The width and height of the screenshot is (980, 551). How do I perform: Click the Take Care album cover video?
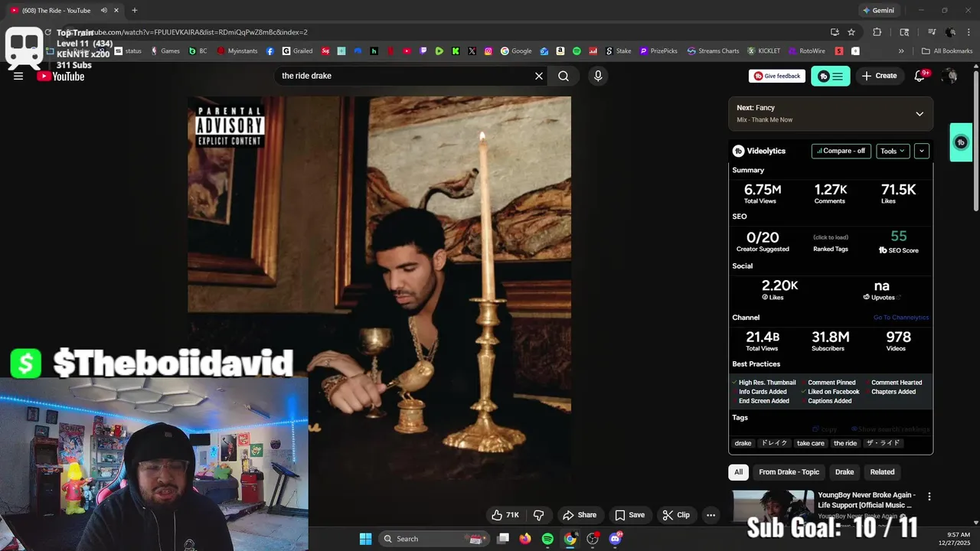click(379, 288)
